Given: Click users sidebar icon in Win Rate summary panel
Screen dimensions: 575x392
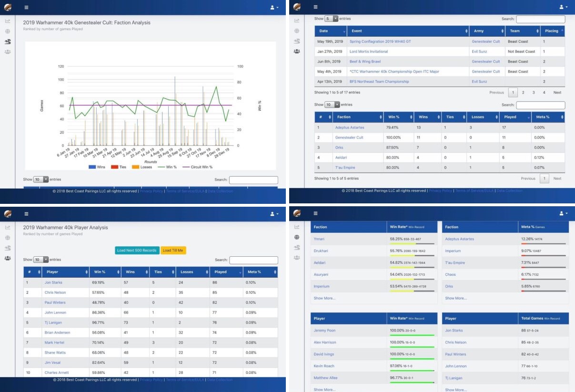Looking at the screenshot, I should click(x=297, y=258).
